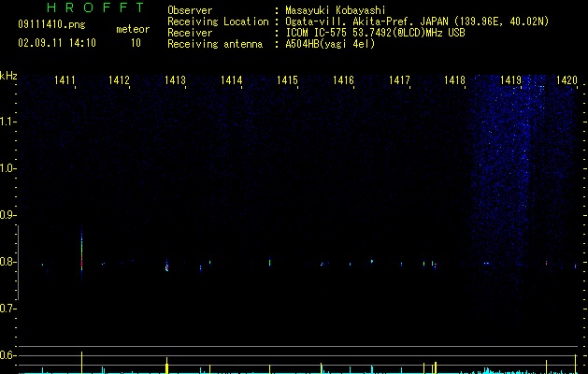The height and width of the screenshot is (374, 588).
Task: Click the HROFFT title text
Action: point(95,7)
